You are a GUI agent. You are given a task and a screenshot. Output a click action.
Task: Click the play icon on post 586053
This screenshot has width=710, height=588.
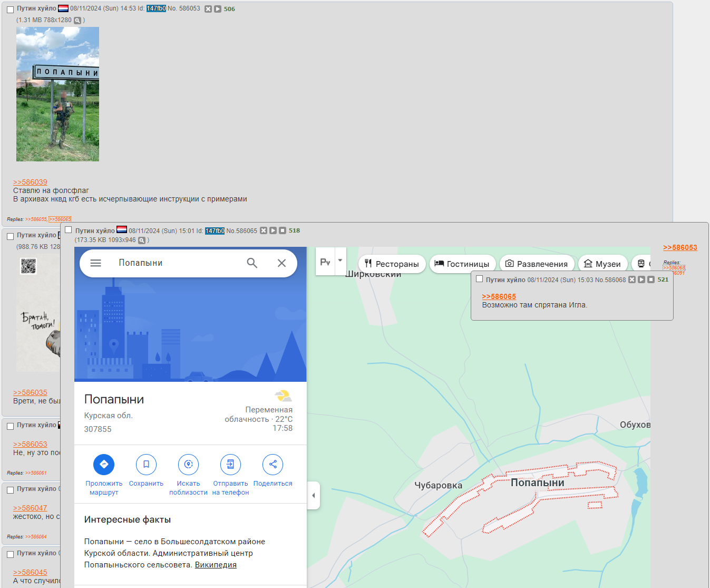218,9
